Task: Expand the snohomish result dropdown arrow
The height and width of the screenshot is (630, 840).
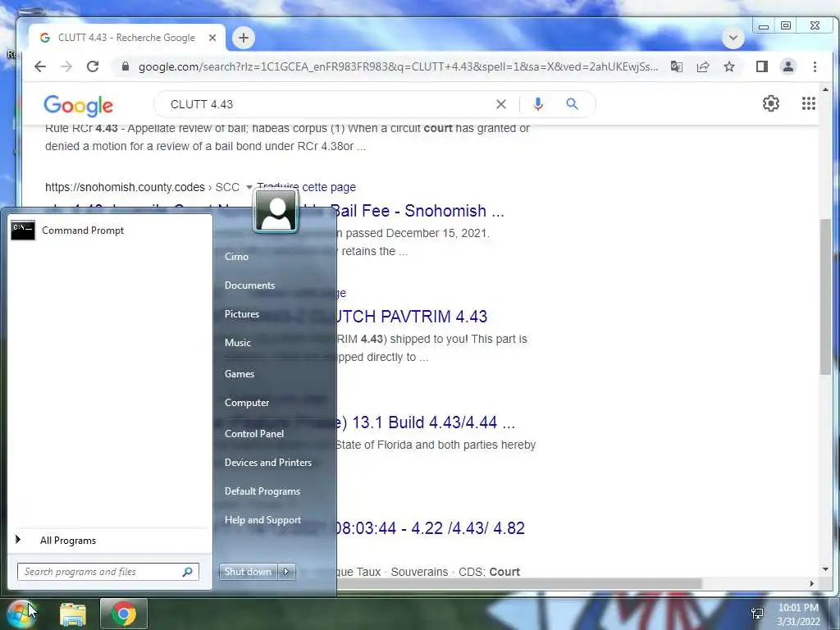Action: [x=249, y=187]
